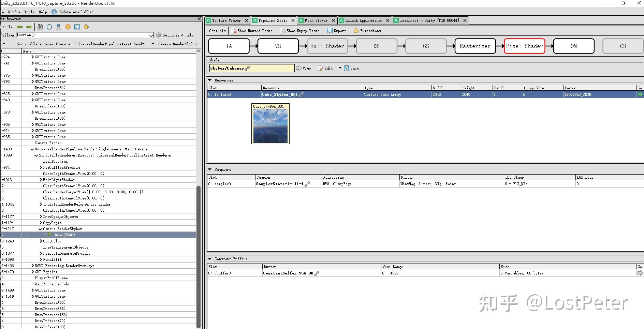Collapse the Constant Buffers section
Image resolution: width=644 pixels, height=329 pixels.
click(209, 259)
